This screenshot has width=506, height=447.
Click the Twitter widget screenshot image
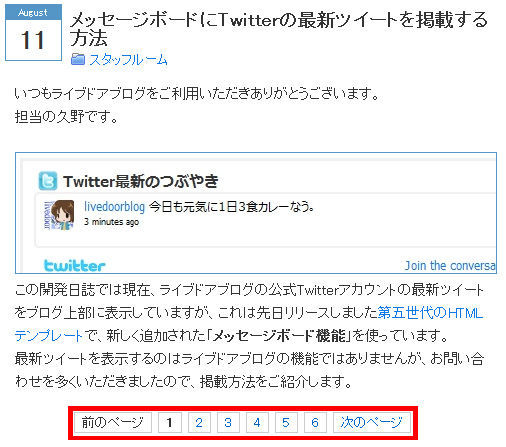click(x=256, y=213)
